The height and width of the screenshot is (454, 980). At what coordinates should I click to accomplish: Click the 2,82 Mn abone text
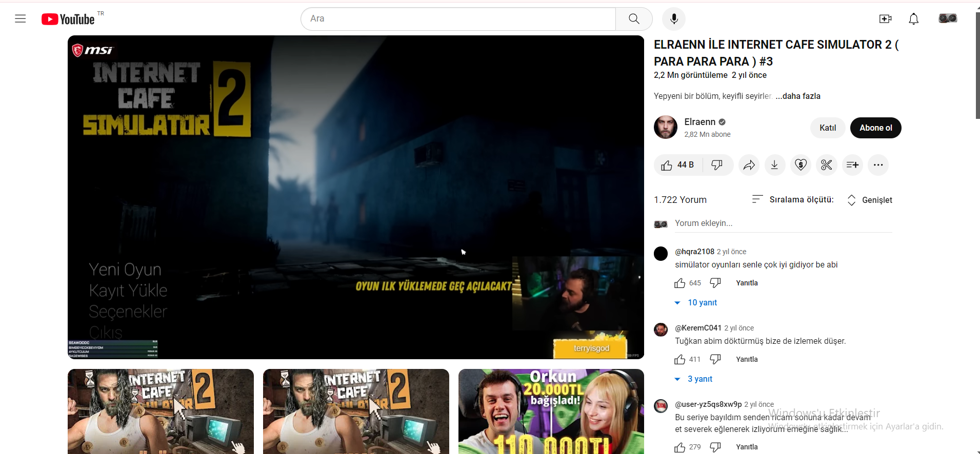tap(707, 134)
